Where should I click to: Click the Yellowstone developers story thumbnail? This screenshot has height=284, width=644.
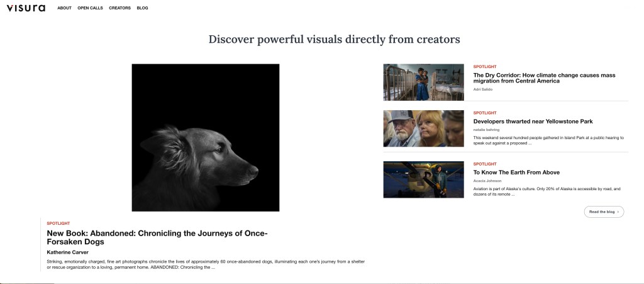point(423,128)
